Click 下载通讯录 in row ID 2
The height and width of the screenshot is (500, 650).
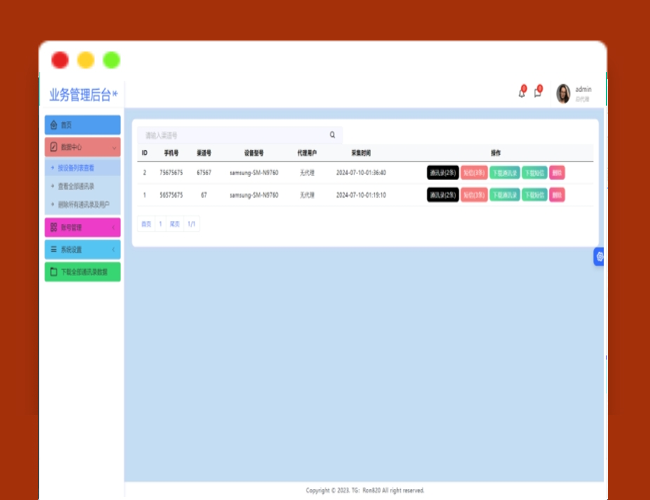pyautogui.click(x=504, y=173)
